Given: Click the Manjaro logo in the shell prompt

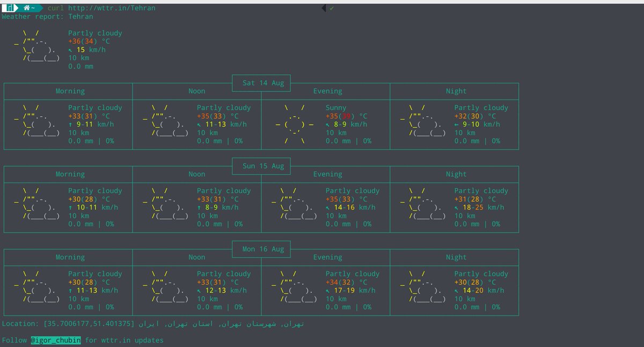Looking at the screenshot, I should point(10,8).
